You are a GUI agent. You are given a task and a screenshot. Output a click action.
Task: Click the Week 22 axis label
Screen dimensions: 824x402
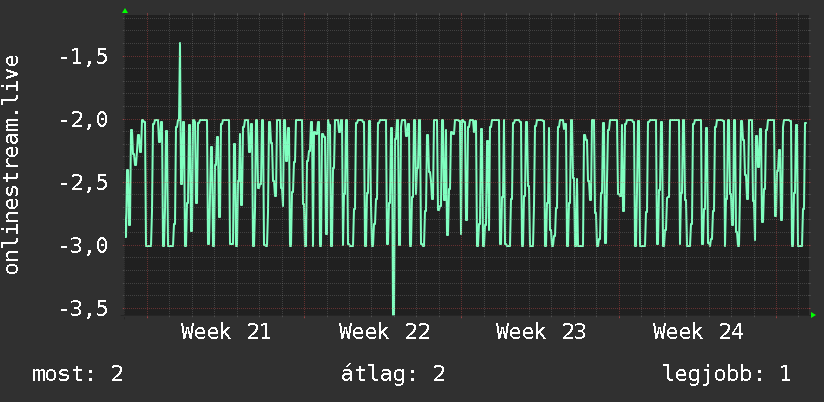tap(384, 332)
